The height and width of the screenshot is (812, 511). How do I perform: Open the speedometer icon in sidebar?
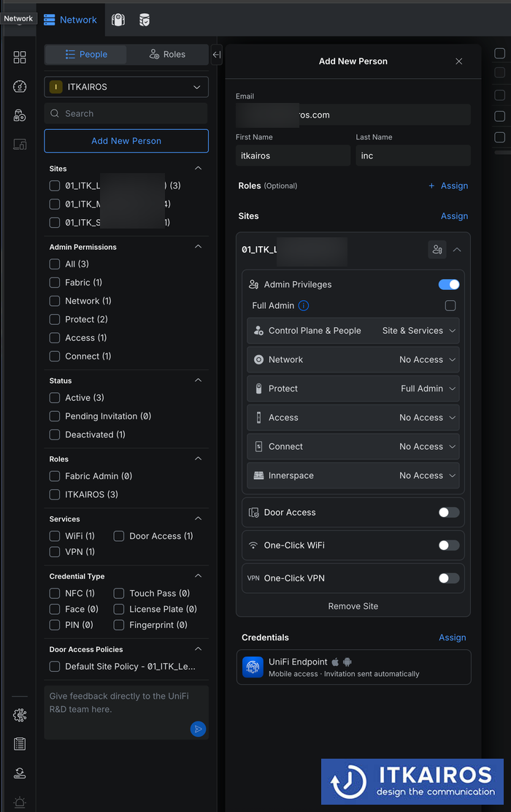pyautogui.click(x=20, y=86)
